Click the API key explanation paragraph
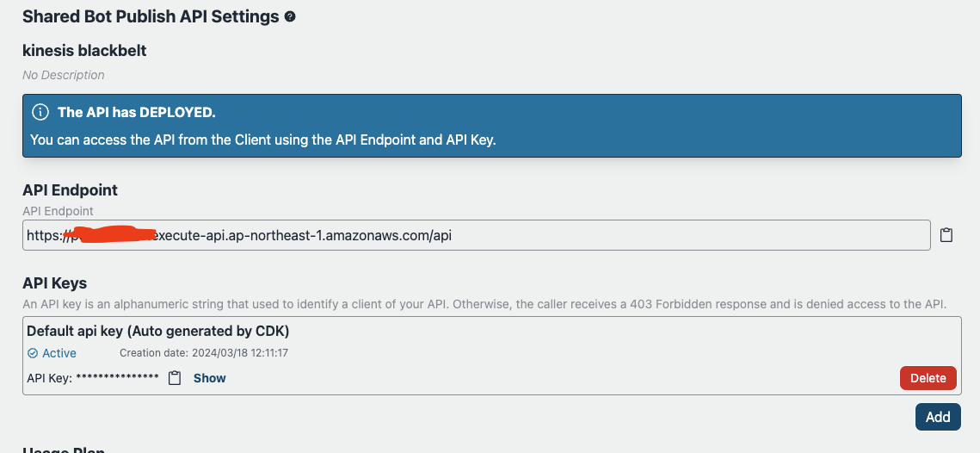Image resolution: width=980 pixels, height=453 pixels. pyautogui.click(x=484, y=304)
